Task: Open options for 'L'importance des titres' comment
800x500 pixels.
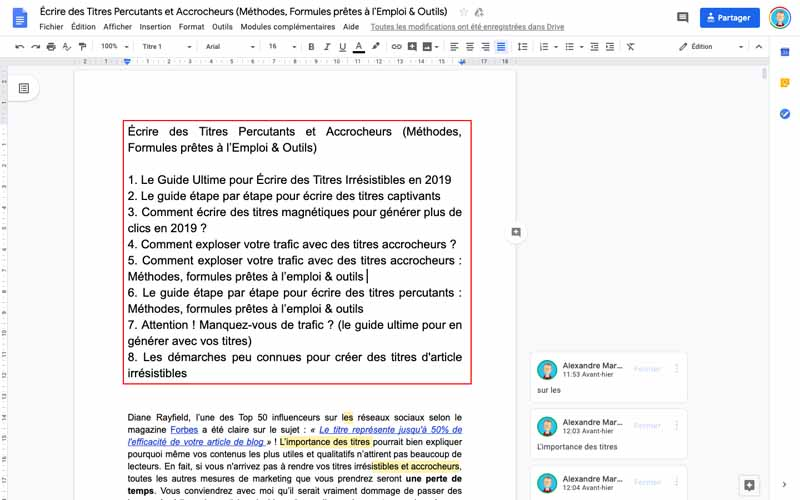Action: click(x=677, y=425)
